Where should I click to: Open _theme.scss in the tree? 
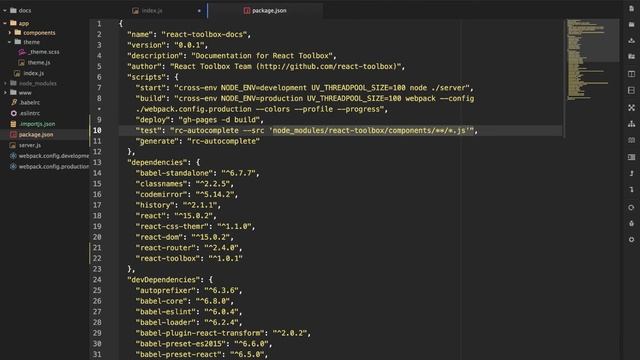click(x=44, y=52)
